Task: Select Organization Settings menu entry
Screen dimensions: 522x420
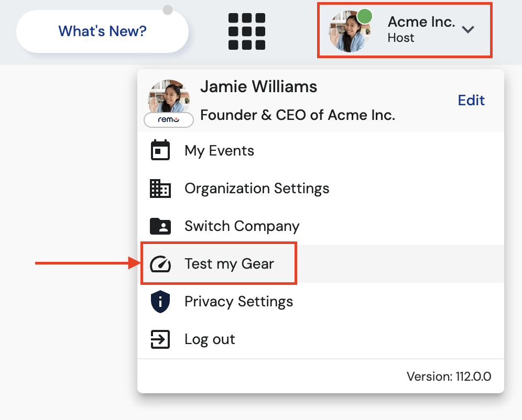Action: click(x=257, y=189)
